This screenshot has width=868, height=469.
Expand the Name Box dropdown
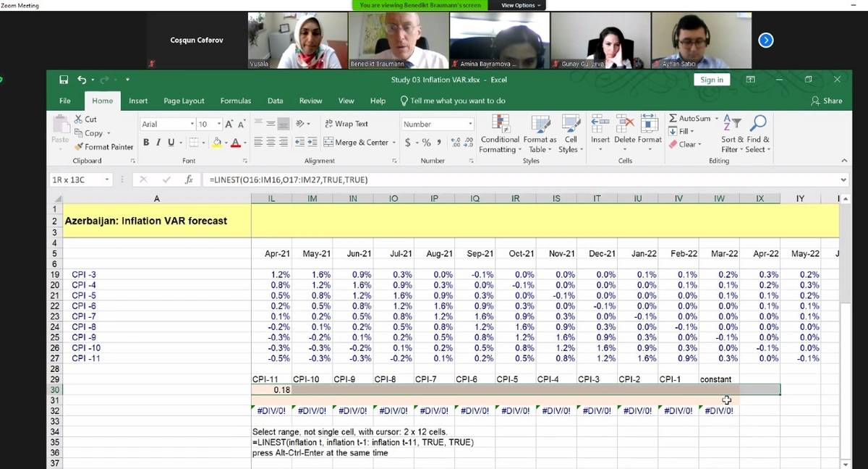click(x=107, y=179)
